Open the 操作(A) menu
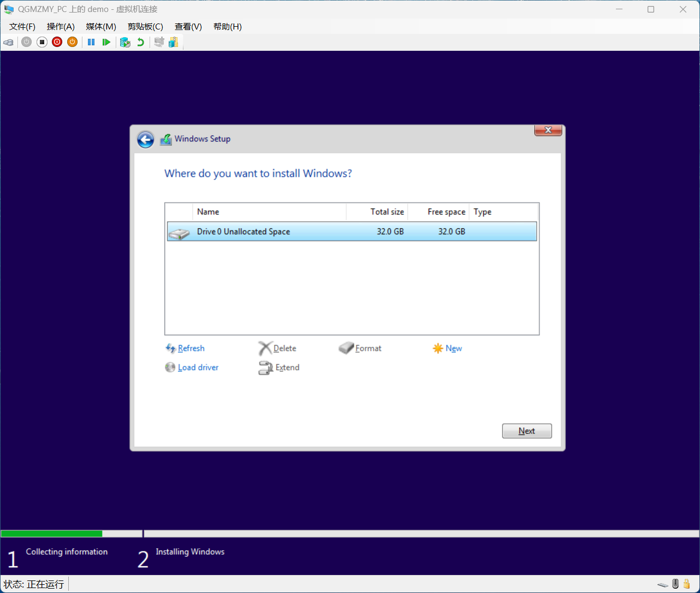The image size is (700, 593). (61, 27)
